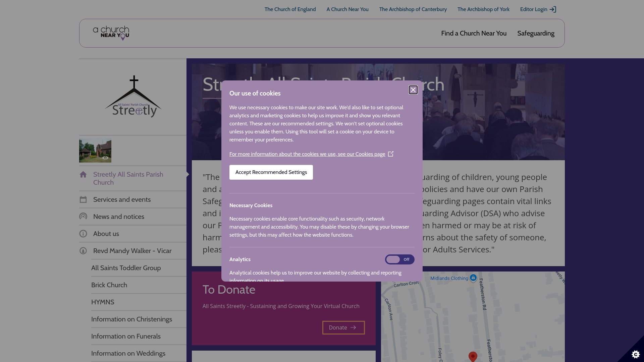Open HYMNS page
Image resolution: width=644 pixels, height=362 pixels.
(103, 302)
